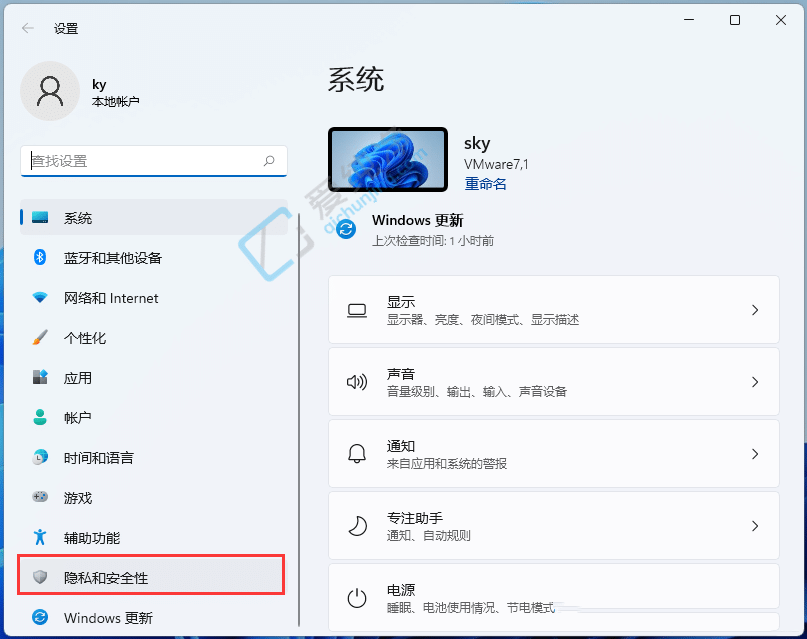This screenshot has width=807, height=639.
Task: Click the 专注助手 moon icon
Action: tap(357, 526)
